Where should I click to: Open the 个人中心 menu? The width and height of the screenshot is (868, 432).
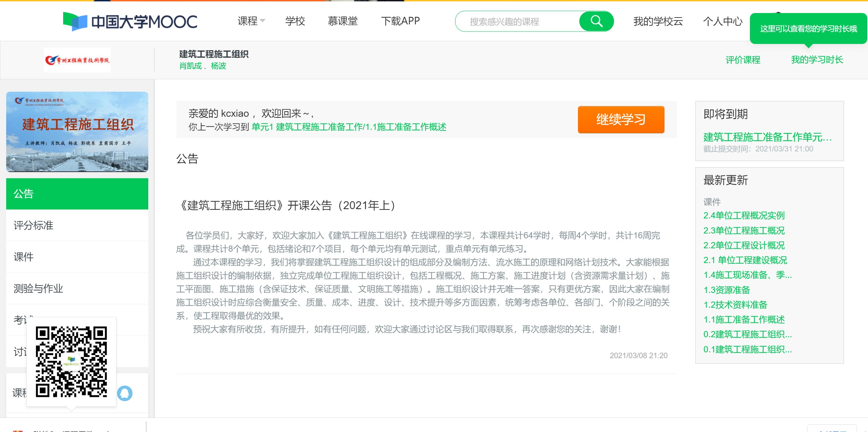coord(722,21)
